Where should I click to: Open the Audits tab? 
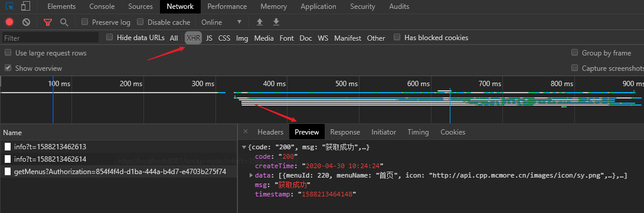coord(399,6)
